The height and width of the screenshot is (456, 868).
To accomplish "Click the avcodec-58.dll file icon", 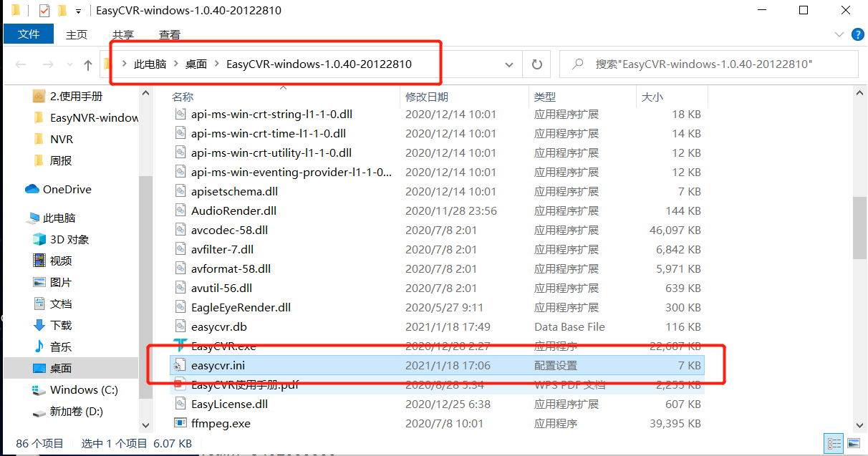I will [180, 230].
